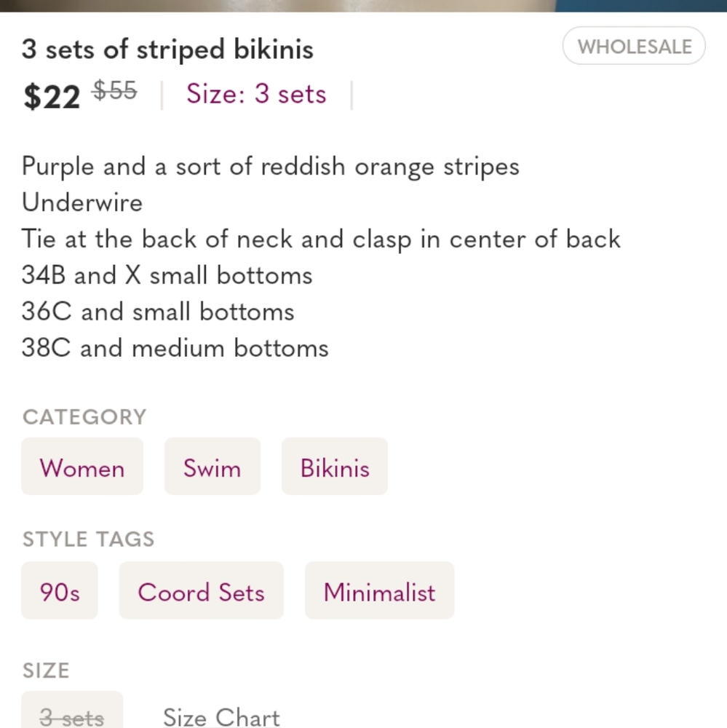Click the "34B and X small bottoms" line
This screenshot has height=728, width=727.
pos(167,275)
